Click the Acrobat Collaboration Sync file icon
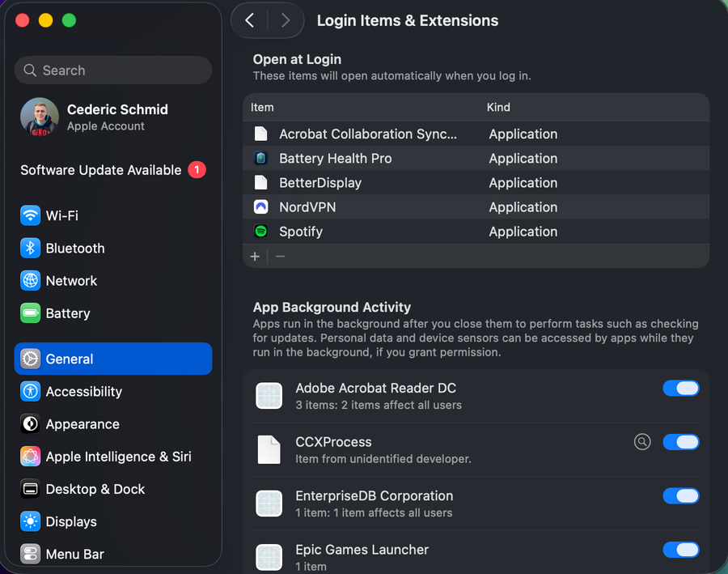The image size is (728, 574). click(x=261, y=134)
